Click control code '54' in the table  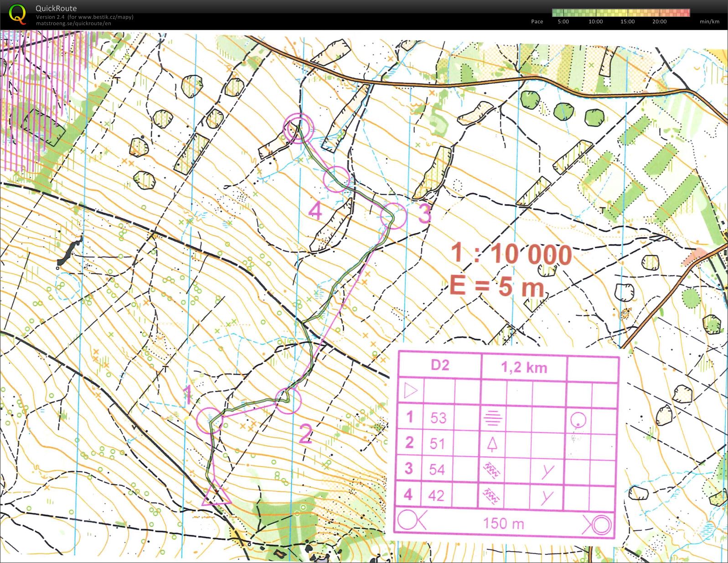coord(437,469)
